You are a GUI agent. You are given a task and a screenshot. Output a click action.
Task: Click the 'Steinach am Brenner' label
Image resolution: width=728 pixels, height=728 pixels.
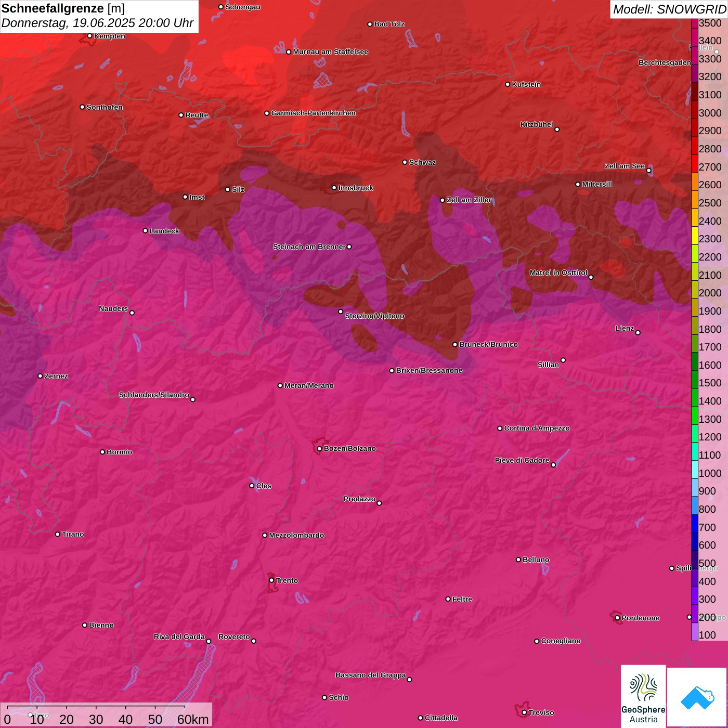[309, 246]
